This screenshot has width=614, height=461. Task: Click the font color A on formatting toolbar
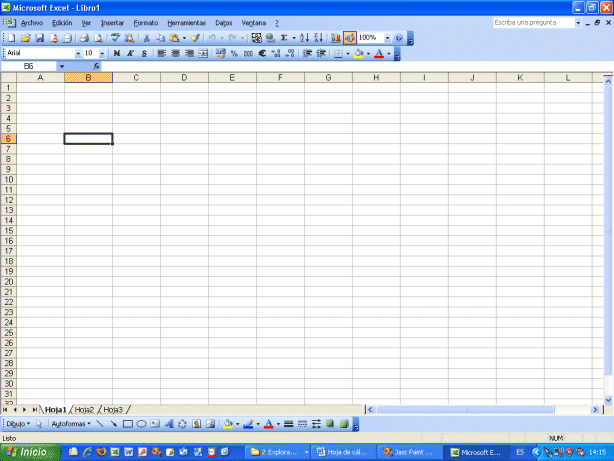(379, 54)
